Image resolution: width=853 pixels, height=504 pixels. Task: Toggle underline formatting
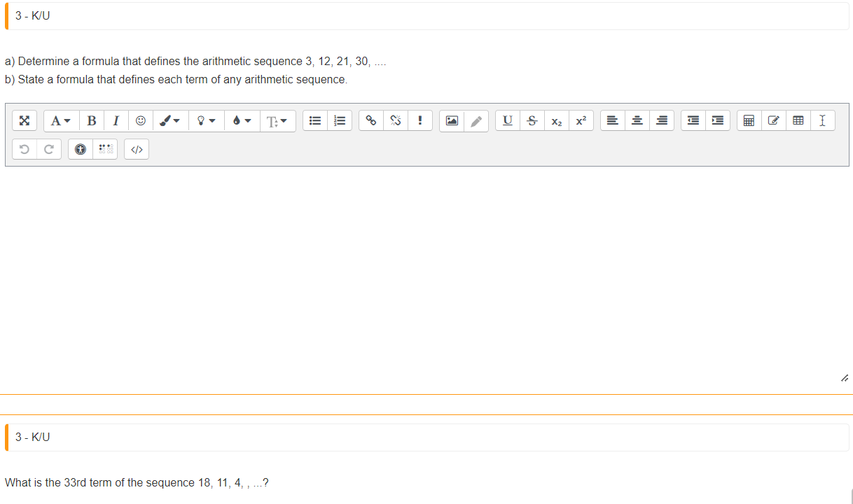coord(507,120)
